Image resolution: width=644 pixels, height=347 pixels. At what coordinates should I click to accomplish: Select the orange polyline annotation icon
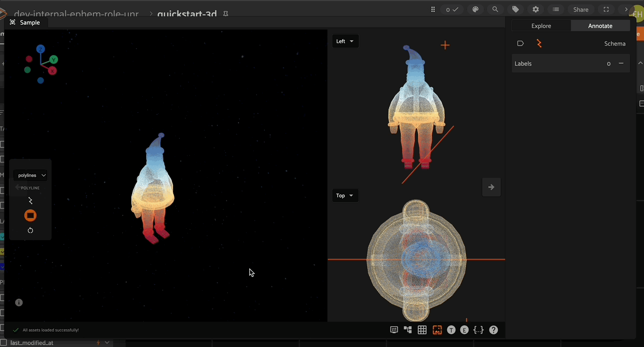(539, 44)
